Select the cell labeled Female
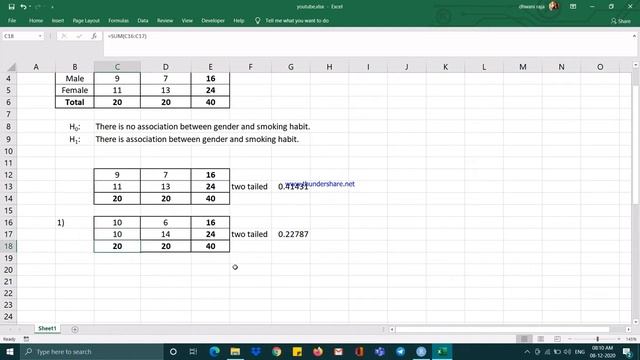 click(x=75, y=90)
